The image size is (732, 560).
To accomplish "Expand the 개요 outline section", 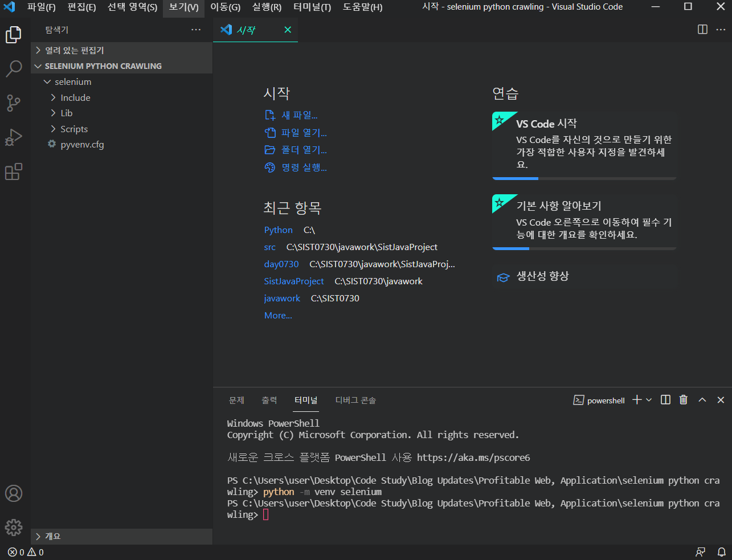I will [121, 536].
